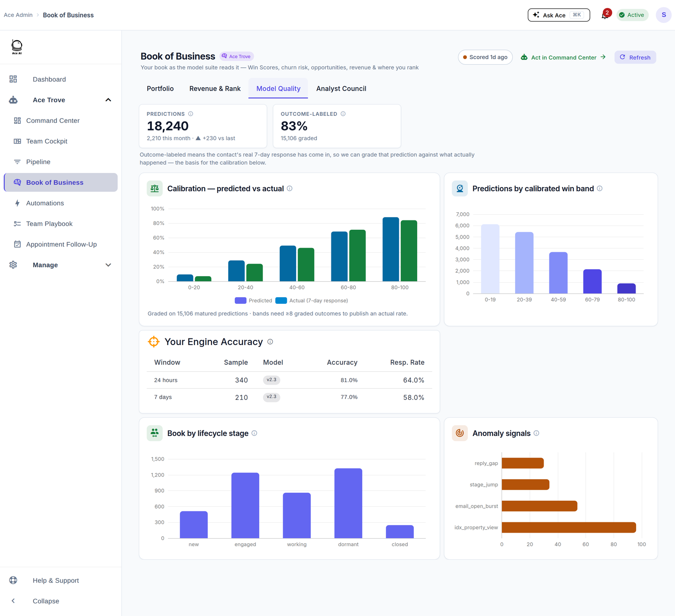Click the Anomaly signals spiral icon

point(460,433)
